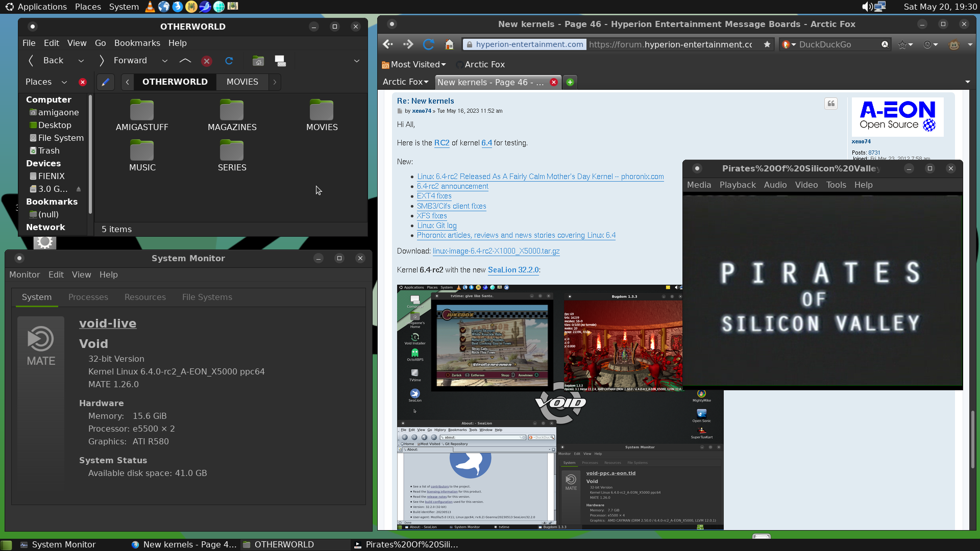Open a new tab with the green plus
The width and height of the screenshot is (980, 551).
pos(570,82)
